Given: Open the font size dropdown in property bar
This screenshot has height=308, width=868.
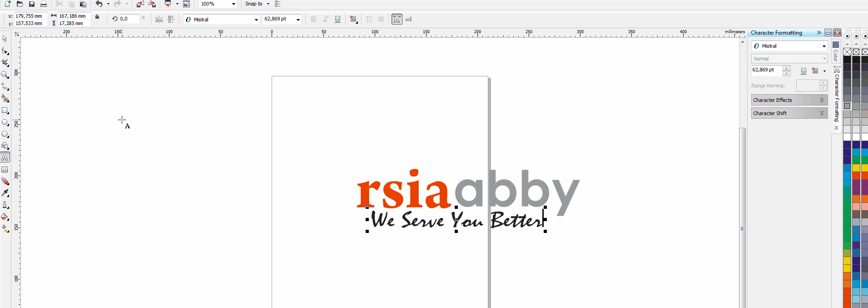Looking at the screenshot, I should (298, 20).
